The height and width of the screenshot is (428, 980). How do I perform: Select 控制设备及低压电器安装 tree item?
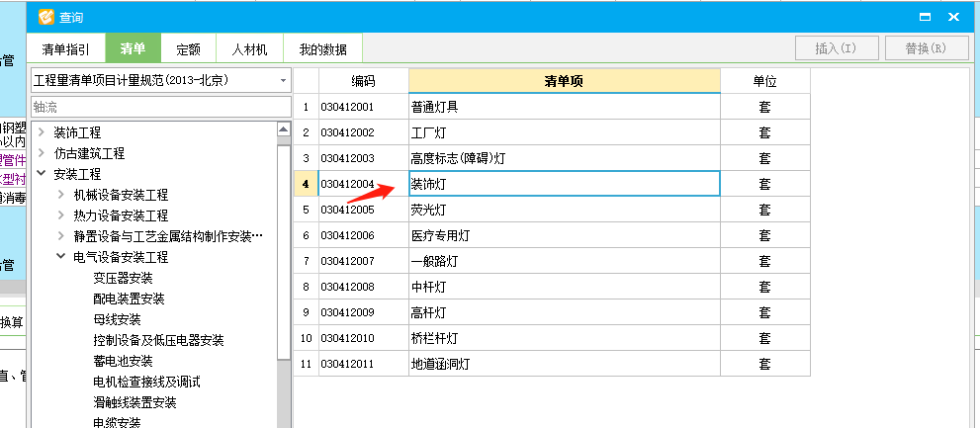[x=158, y=340]
